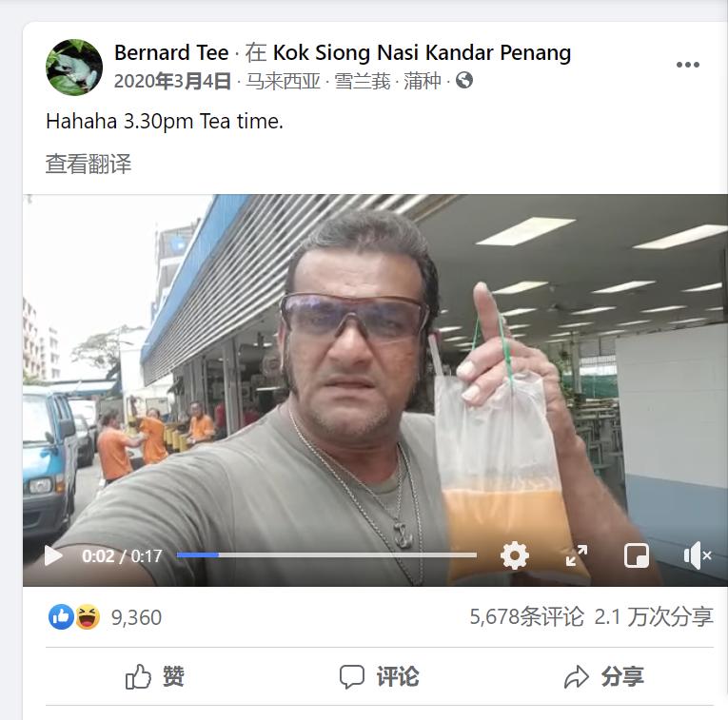728x720 pixels.
Task: Click the public globe privacy icon
Action: pos(464,80)
